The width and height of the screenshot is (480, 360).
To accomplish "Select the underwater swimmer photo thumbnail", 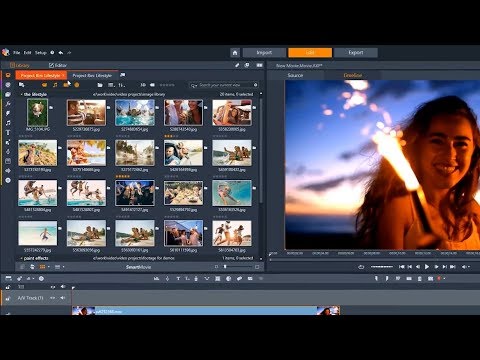I will (232, 193).
